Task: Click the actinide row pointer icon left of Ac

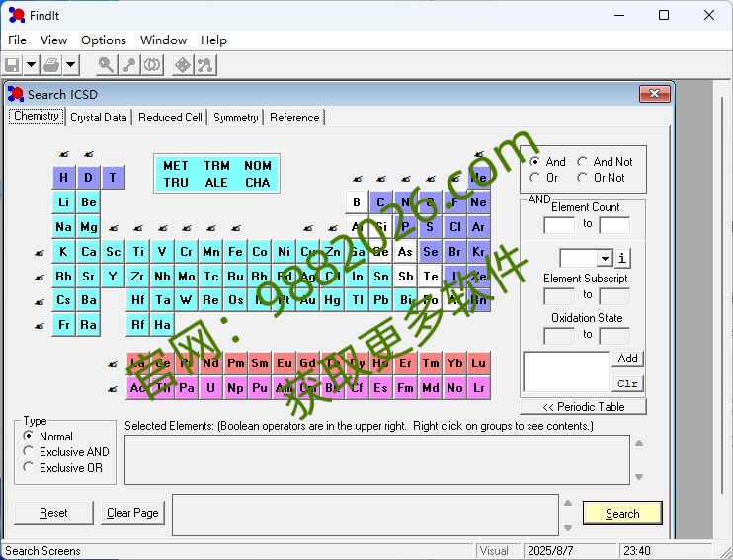Action: tap(113, 389)
